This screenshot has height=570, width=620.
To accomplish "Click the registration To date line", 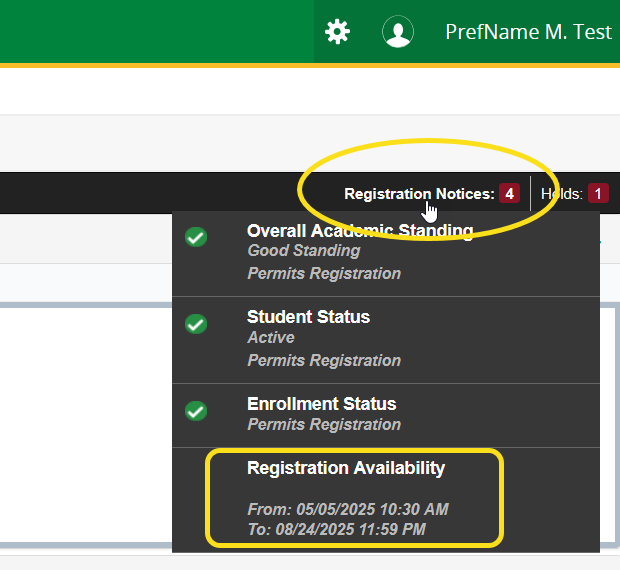I will point(336,529).
